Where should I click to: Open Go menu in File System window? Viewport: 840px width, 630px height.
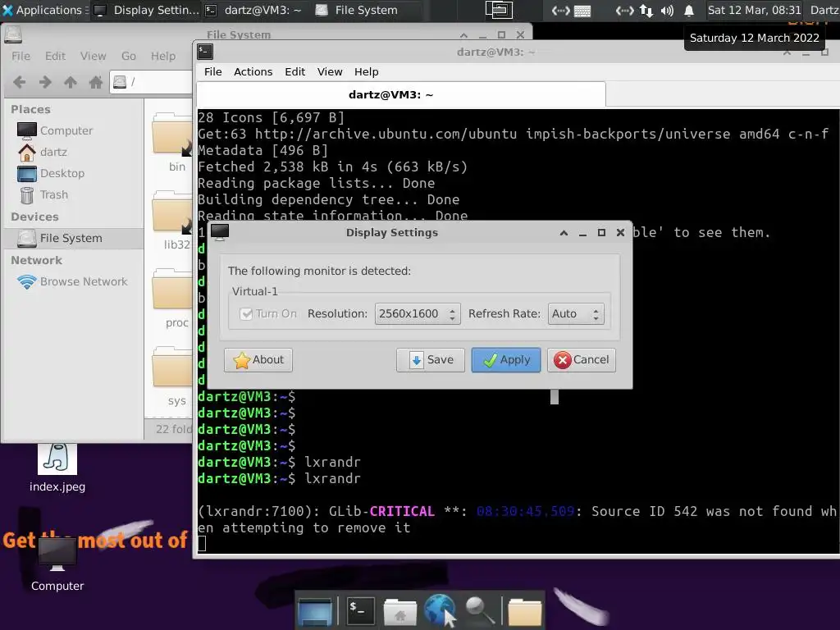coord(129,56)
